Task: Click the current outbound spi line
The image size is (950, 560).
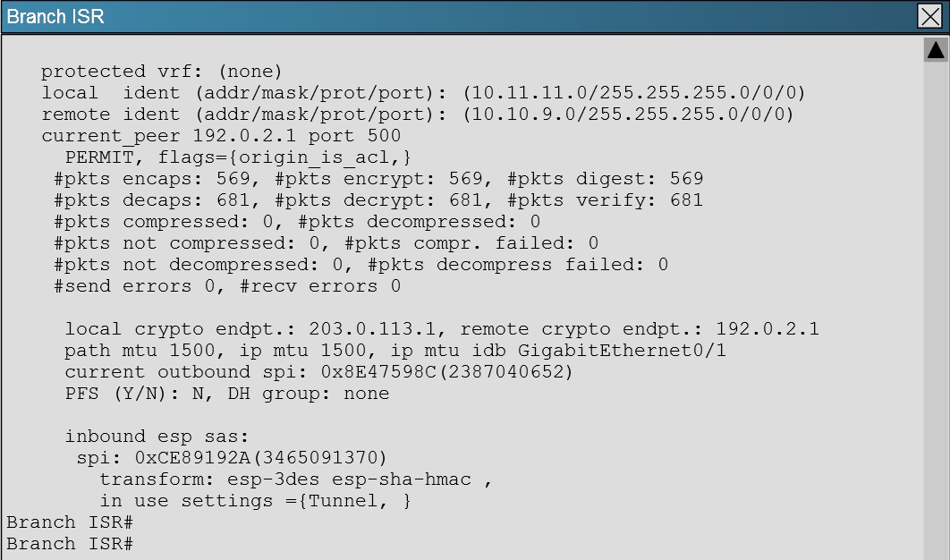Action: click(x=318, y=372)
